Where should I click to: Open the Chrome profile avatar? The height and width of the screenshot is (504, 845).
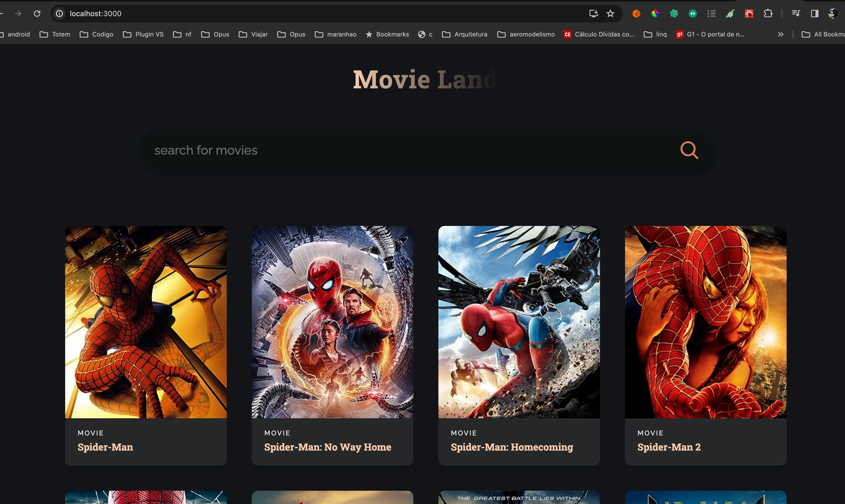[x=833, y=14]
